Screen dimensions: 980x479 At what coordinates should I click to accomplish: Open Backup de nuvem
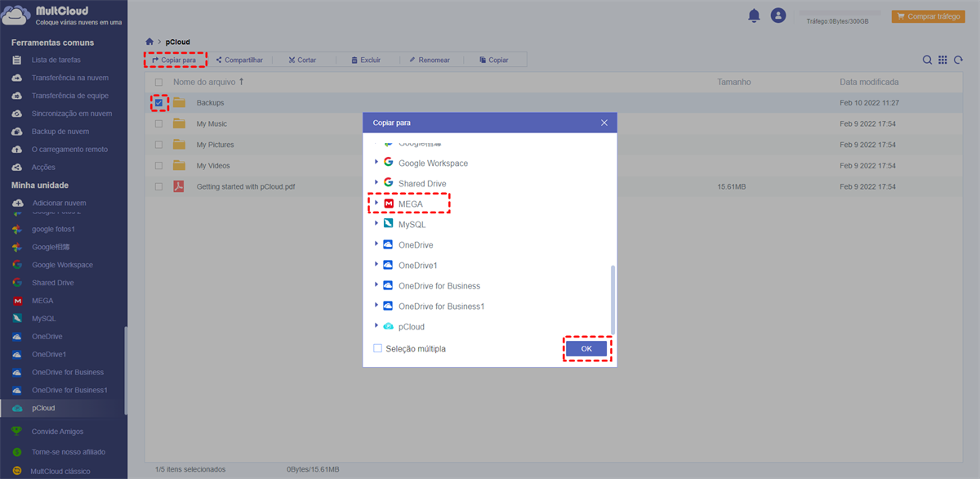(x=60, y=132)
